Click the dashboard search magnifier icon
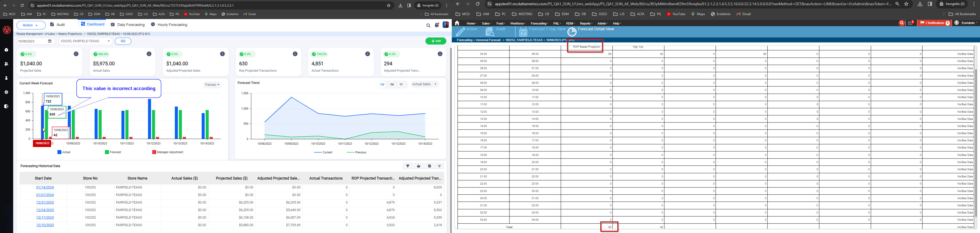Image resolution: width=980 pixels, height=233 pixels. [x=428, y=25]
